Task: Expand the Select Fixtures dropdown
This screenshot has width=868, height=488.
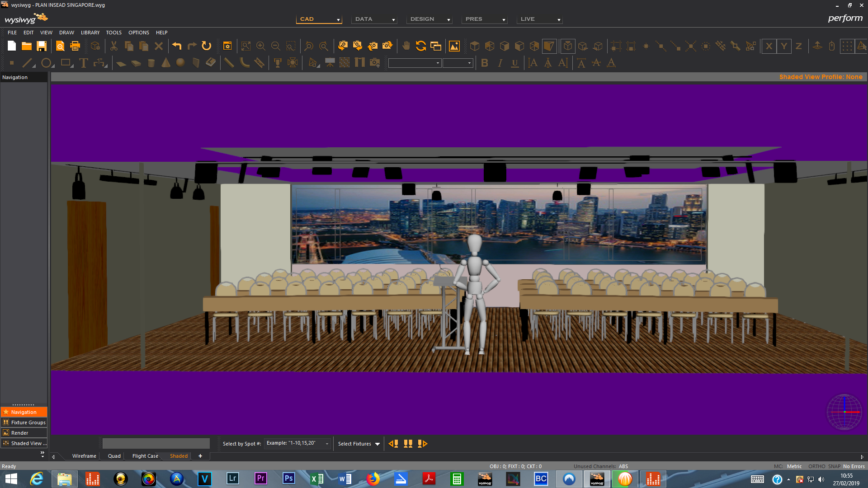Action: [377, 444]
